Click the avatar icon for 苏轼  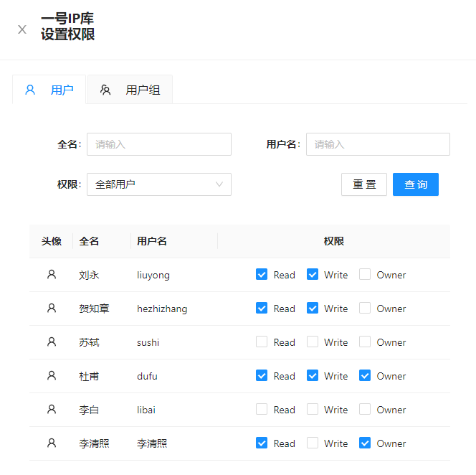click(x=52, y=342)
